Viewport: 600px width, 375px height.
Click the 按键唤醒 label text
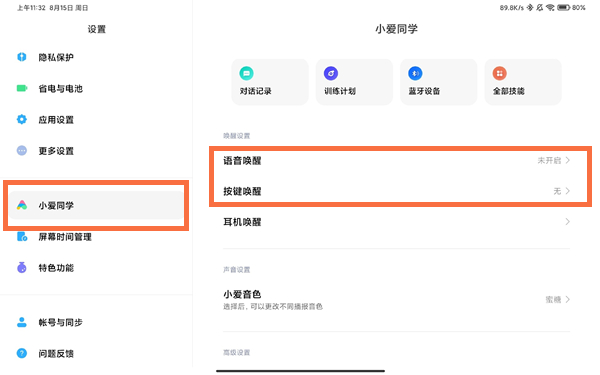coord(242,191)
